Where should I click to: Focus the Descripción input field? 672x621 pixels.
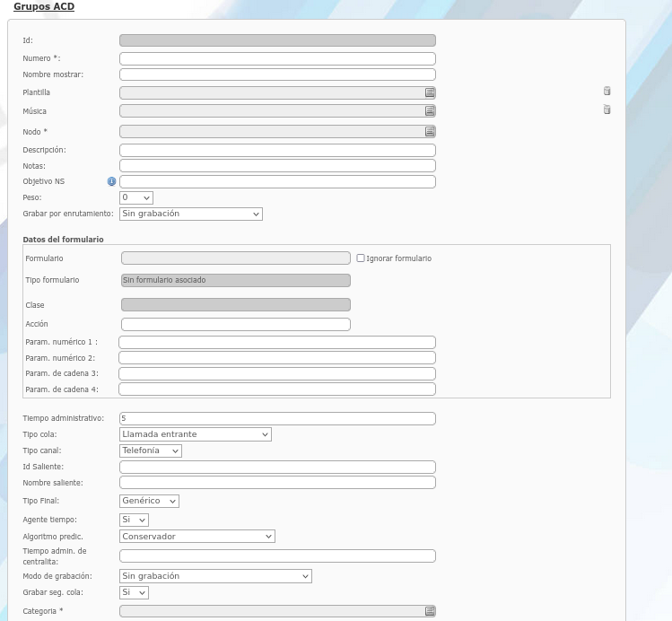point(277,151)
